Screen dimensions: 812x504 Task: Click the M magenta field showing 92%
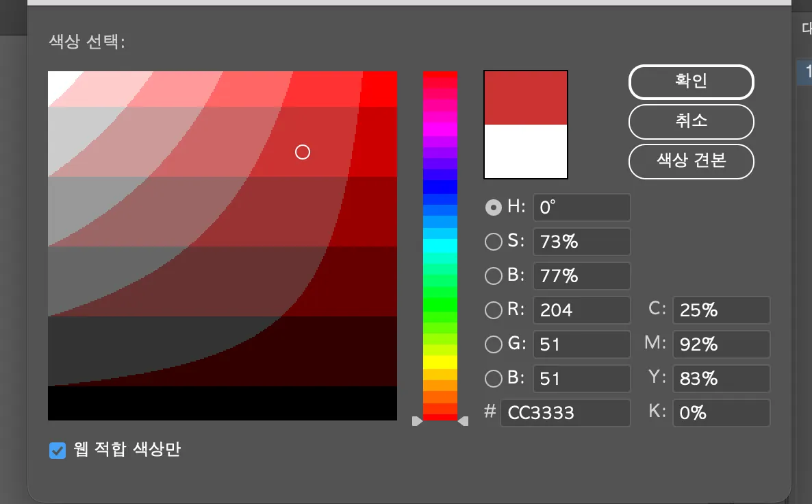(x=721, y=344)
